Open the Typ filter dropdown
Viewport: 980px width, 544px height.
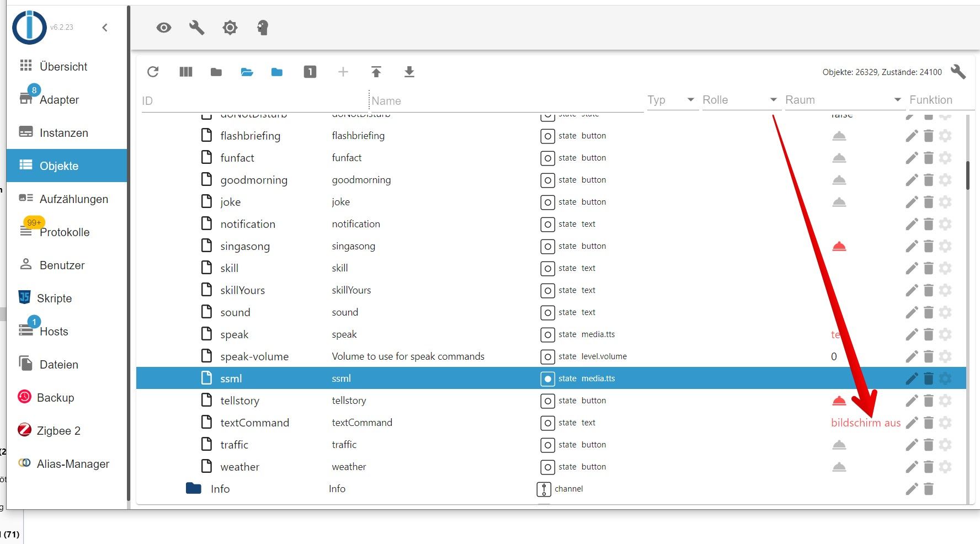point(673,100)
